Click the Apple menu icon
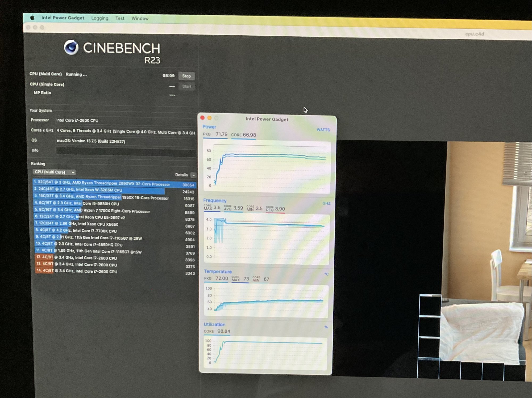This screenshot has height=398, width=532. (x=32, y=18)
